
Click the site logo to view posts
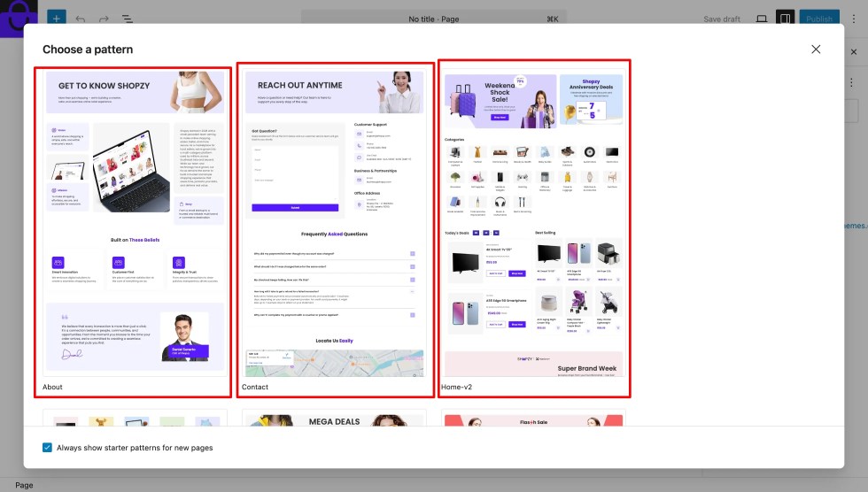[19, 17]
